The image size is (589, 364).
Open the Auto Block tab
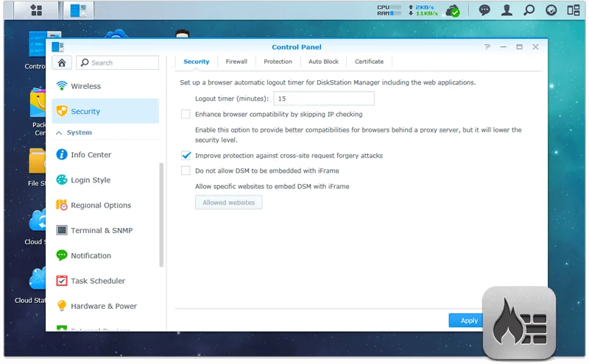tap(323, 62)
